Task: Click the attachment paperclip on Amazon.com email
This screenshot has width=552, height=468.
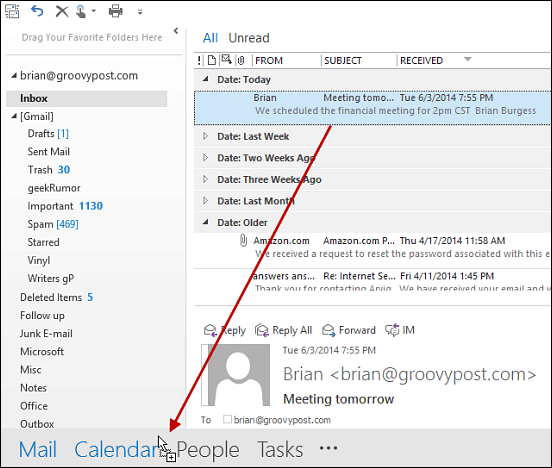Action: pos(243,241)
